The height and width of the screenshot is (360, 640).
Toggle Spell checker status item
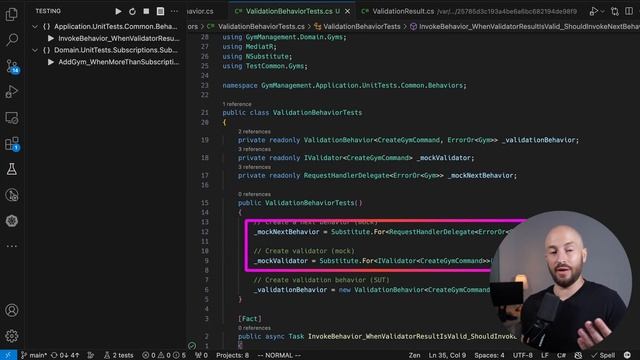603,355
